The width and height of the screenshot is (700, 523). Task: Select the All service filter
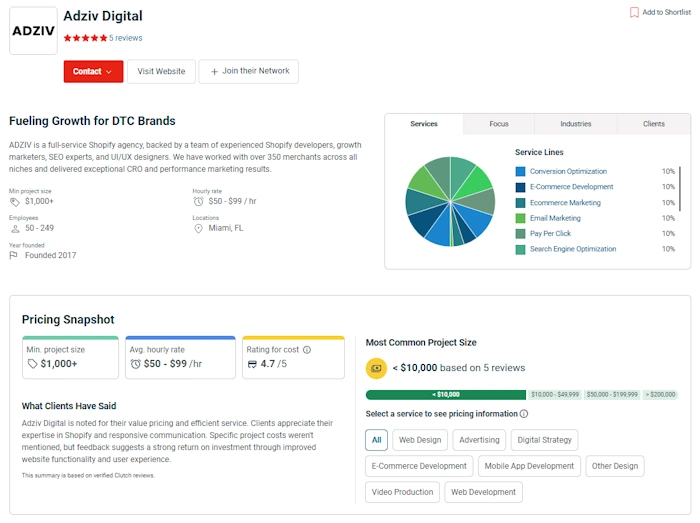(376, 440)
